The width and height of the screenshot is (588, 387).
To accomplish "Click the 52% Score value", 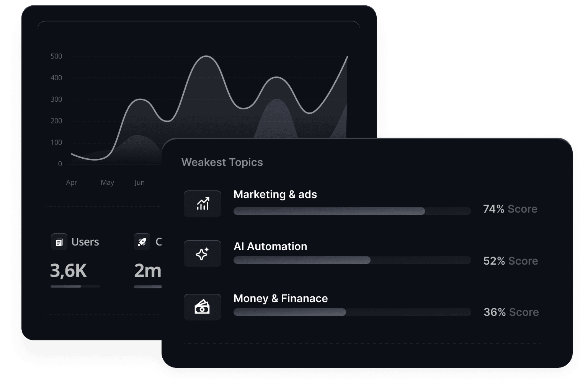I will pos(510,261).
